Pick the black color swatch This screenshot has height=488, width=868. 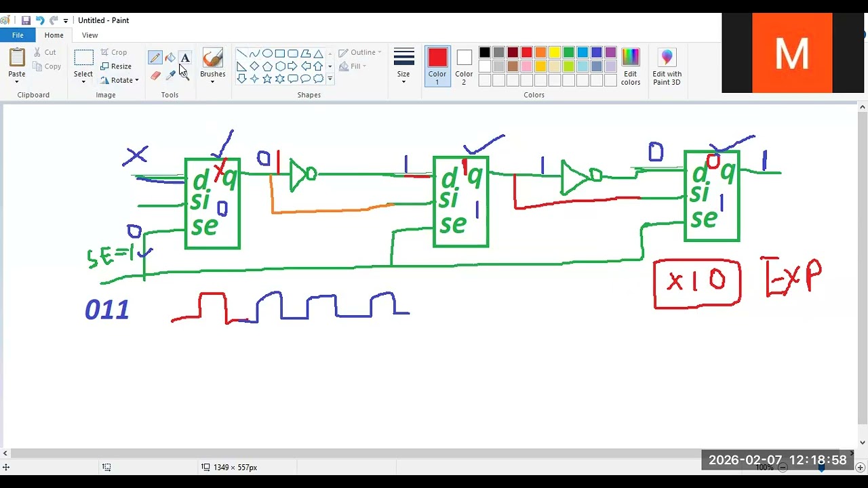point(484,52)
